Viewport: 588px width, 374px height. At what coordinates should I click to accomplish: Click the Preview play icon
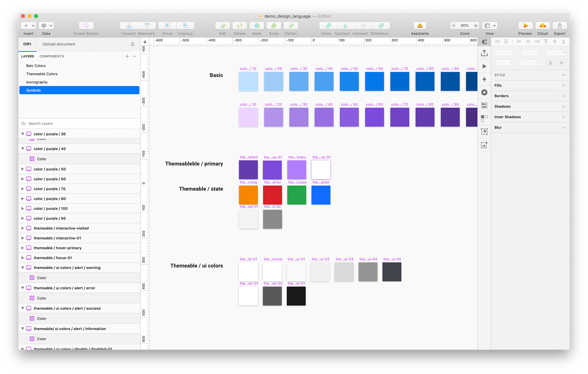[525, 26]
